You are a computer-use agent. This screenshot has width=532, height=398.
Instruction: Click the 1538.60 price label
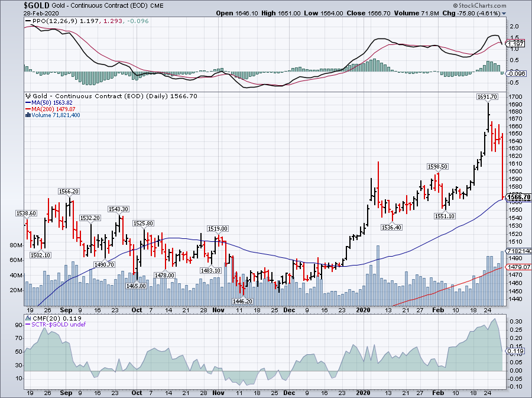pos(26,213)
